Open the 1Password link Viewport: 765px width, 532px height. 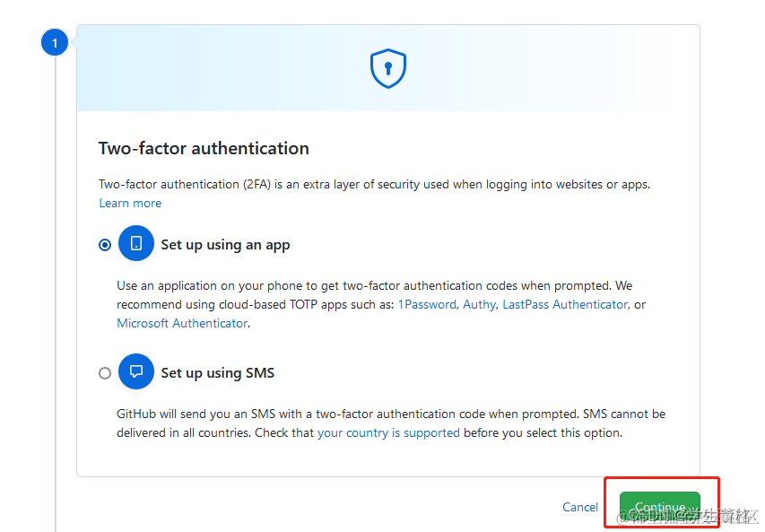pos(427,304)
